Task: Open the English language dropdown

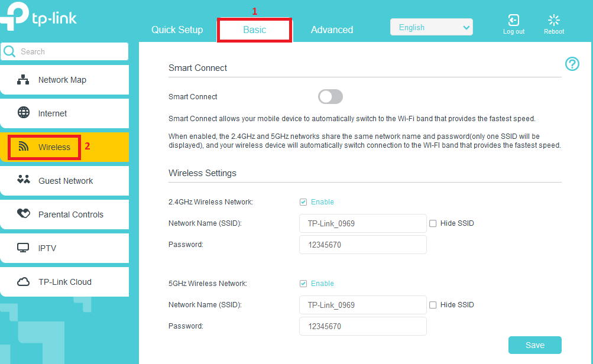Action: [x=431, y=27]
